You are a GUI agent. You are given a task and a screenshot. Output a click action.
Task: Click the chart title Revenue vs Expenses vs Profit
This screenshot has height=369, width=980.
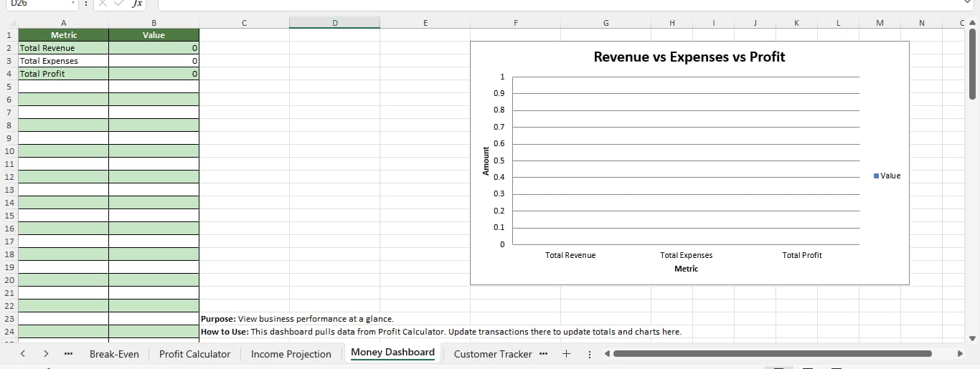tap(689, 57)
